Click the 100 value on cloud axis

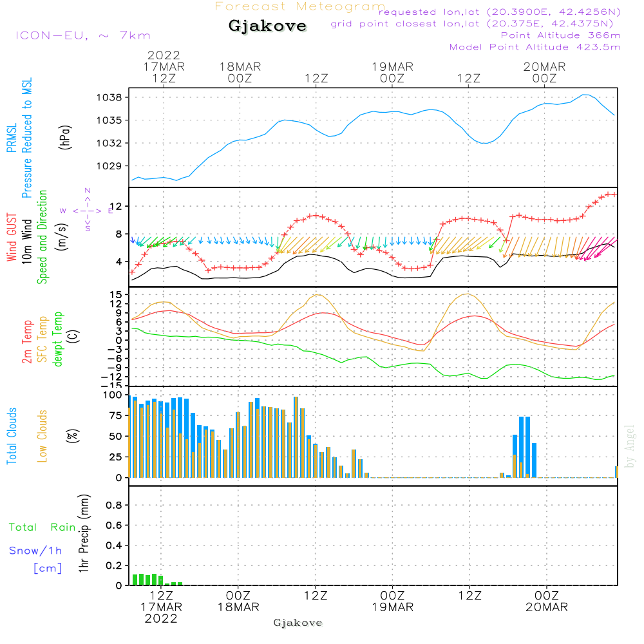(x=113, y=395)
